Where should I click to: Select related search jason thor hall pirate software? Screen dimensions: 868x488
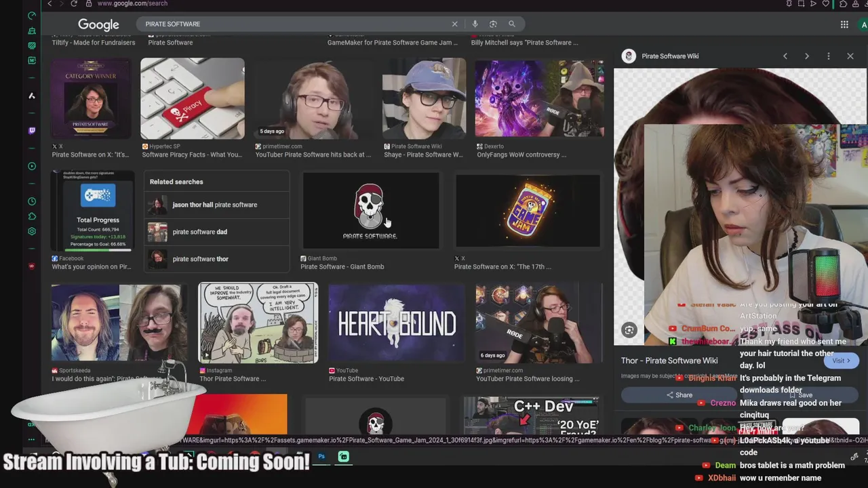217,205
